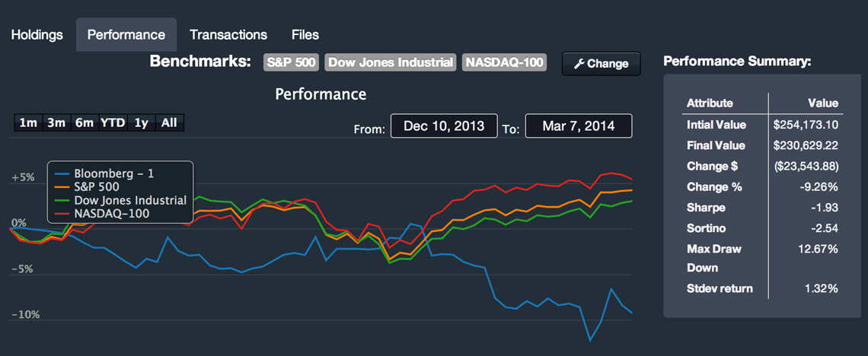Click Bloomberg - 1 legend entry

(104, 173)
